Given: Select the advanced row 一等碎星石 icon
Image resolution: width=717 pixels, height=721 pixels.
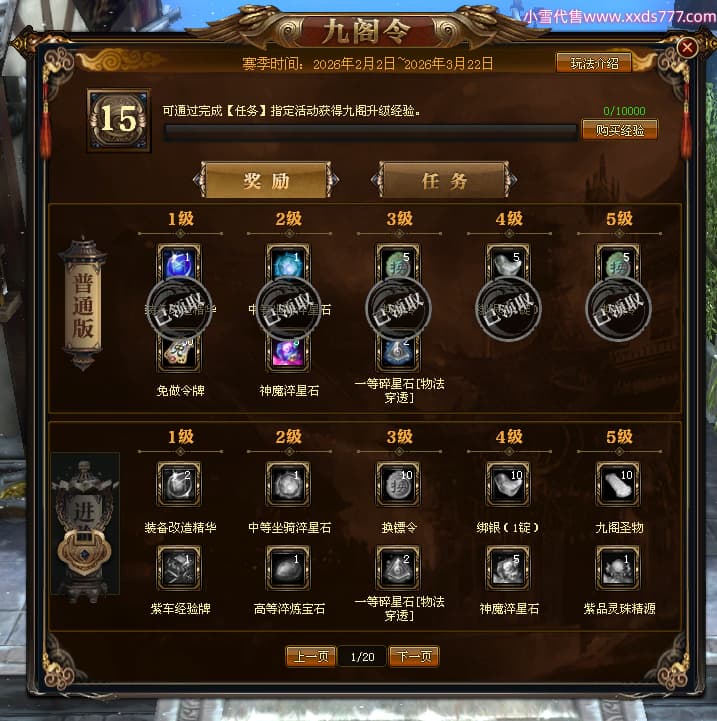Looking at the screenshot, I should [x=398, y=568].
